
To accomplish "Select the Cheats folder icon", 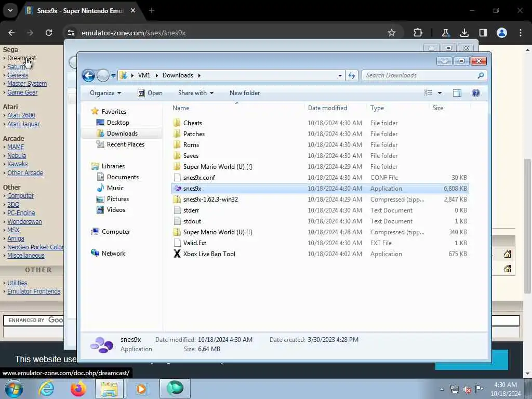I will point(177,123).
